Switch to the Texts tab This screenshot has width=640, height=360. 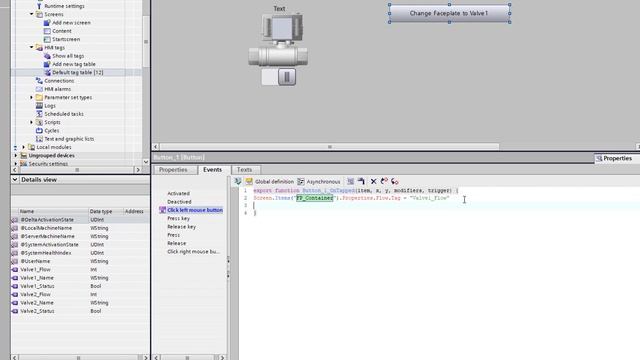pyautogui.click(x=244, y=169)
